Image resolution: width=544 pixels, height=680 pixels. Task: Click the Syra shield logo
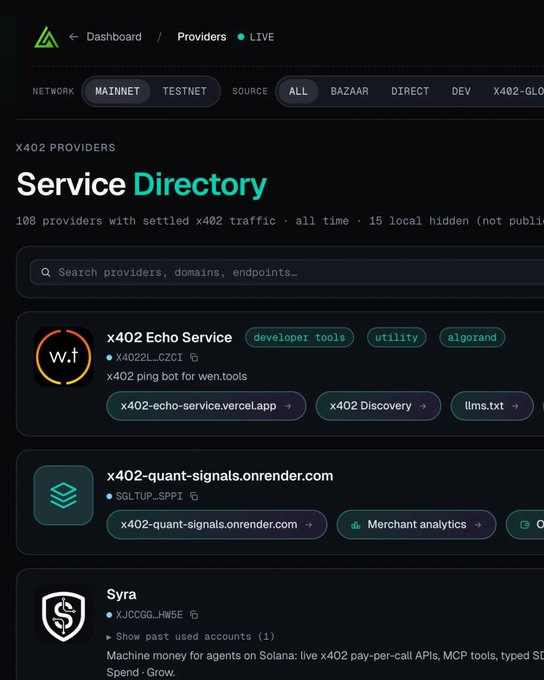64,616
